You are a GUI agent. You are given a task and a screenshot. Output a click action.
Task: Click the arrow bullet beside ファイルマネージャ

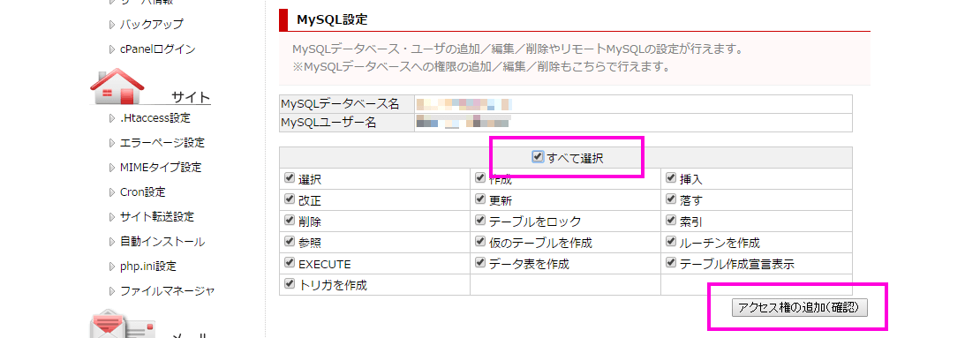tap(112, 291)
